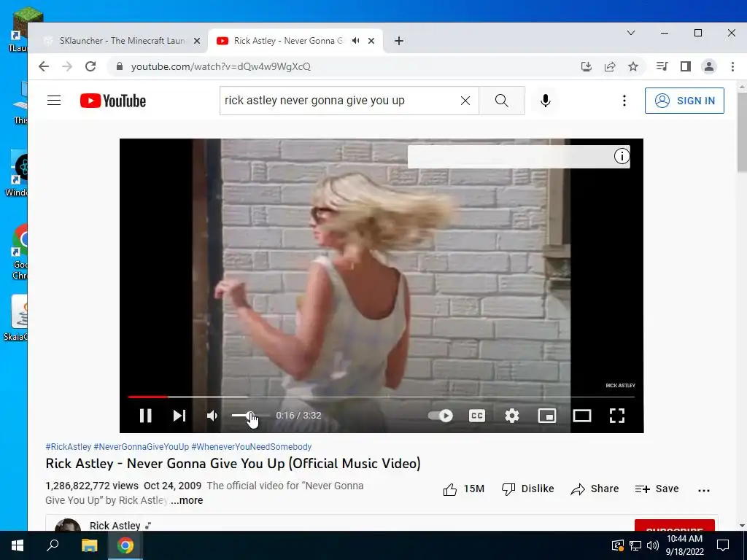Open YouTube settings three-dot menu
The image size is (747, 560).
click(624, 101)
